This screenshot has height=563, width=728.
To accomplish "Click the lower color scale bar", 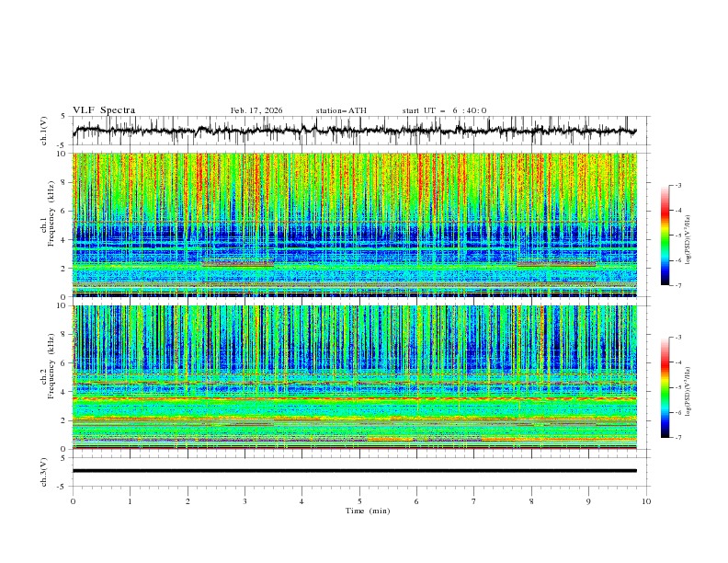I will [665, 387].
